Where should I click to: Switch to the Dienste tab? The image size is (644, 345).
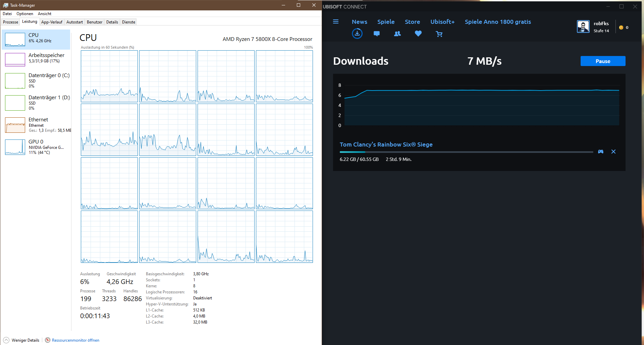coord(128,22)
